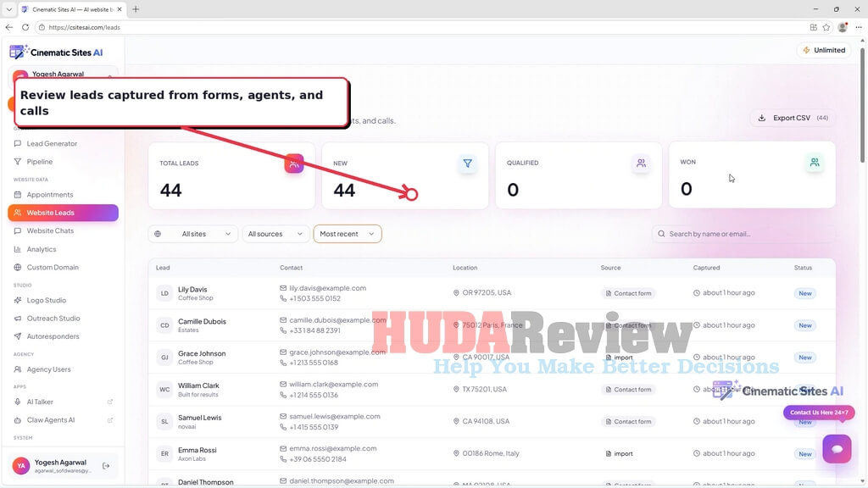The width and height of the screenshot is (868, 488).
Task: Click the Contact Us Here 24×7 banner
Action: pos(819,413)
